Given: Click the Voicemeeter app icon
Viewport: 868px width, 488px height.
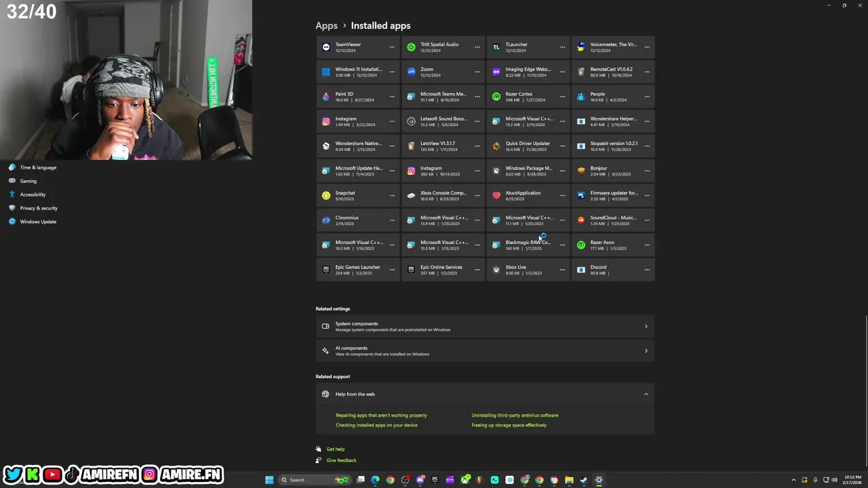Looking at the screenshot, I should [x=581, y=47].
